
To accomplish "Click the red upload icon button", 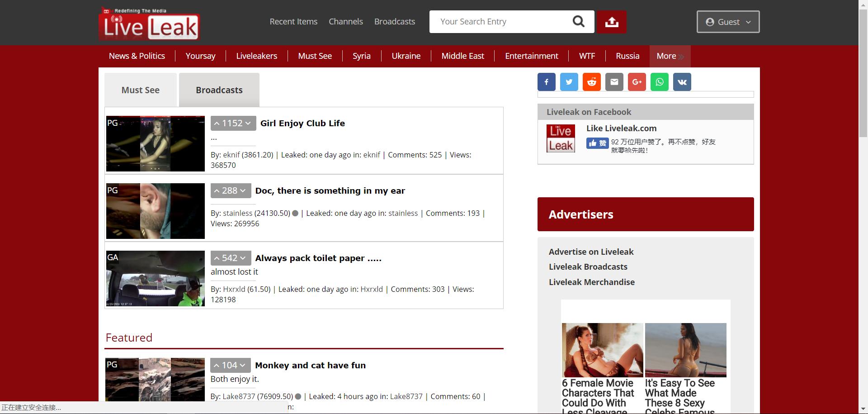I will coord(611,22).
